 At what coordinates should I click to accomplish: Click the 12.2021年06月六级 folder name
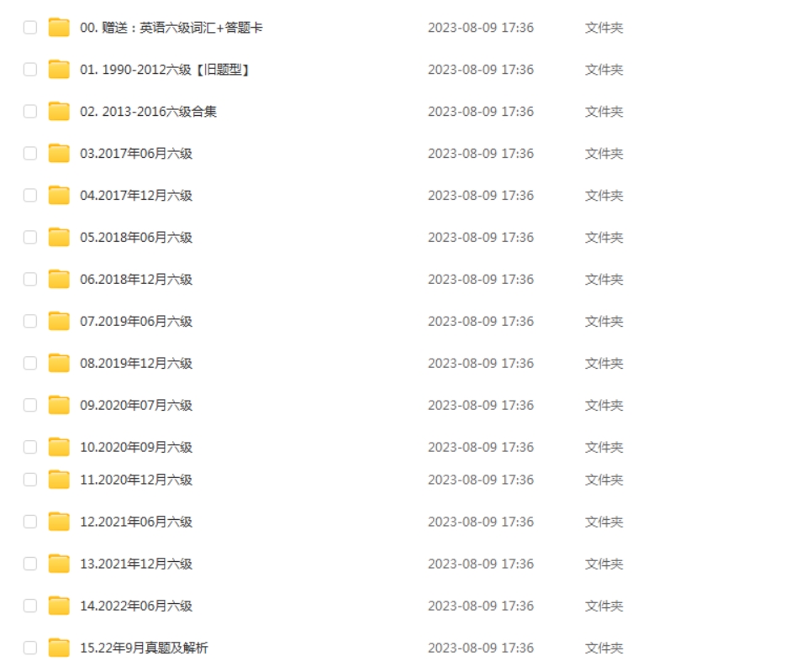click(136, 522)
